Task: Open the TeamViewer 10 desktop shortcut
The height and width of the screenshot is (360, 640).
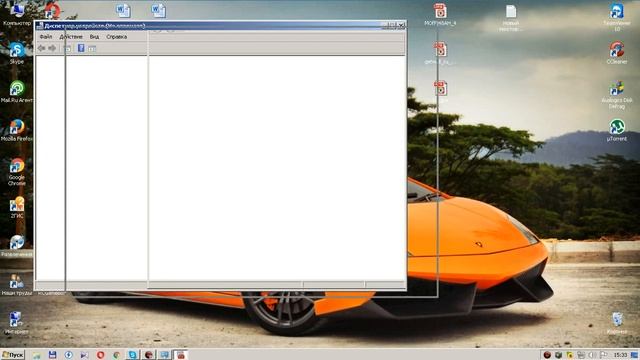Action: [x=617, y=17]
